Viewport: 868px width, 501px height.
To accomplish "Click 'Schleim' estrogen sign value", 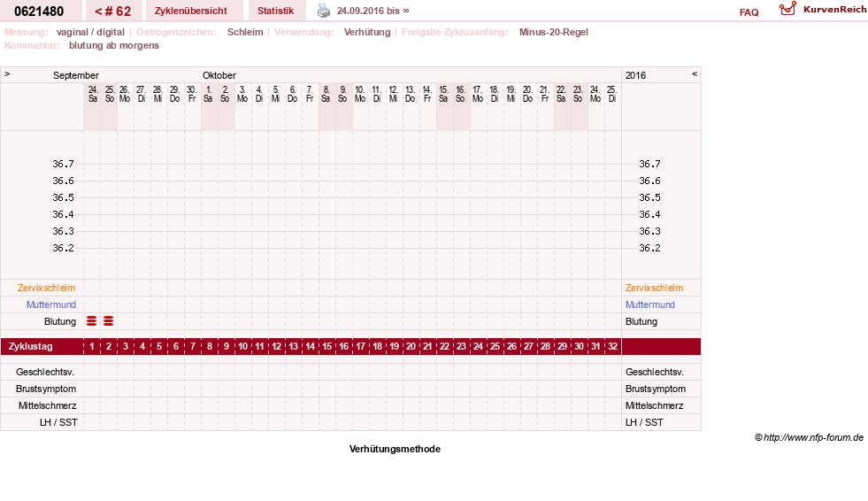I will [x=245, y=32].
